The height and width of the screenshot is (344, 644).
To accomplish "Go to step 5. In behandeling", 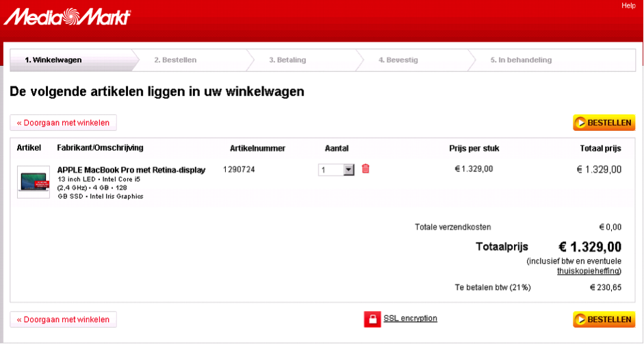I will click(x=521, y=60).
